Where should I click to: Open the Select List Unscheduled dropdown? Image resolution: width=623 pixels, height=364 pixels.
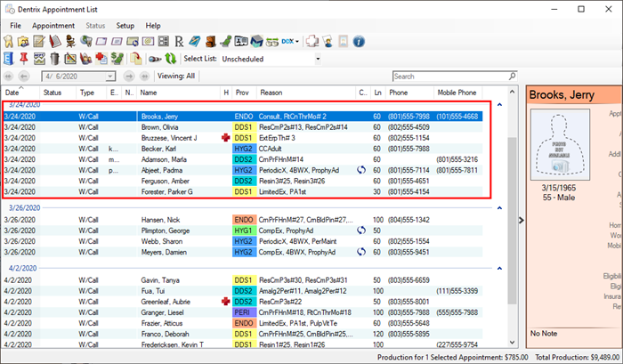click(x=318, y=59)
